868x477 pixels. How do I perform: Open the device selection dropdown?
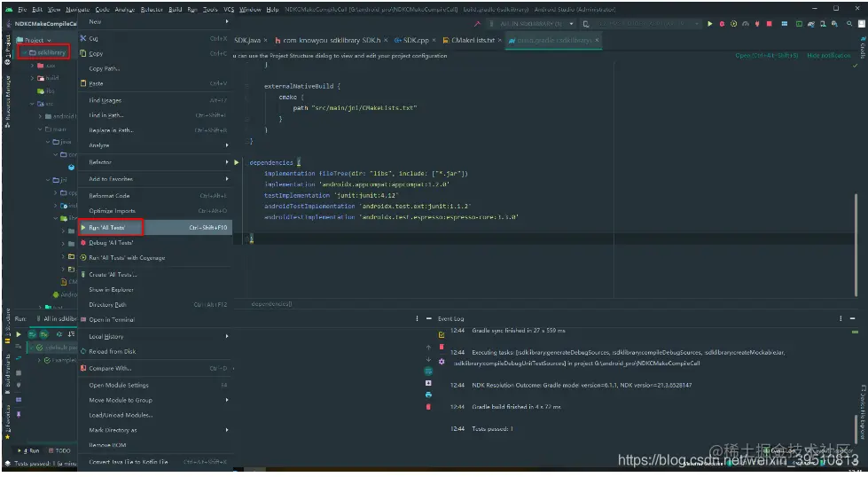641,24
